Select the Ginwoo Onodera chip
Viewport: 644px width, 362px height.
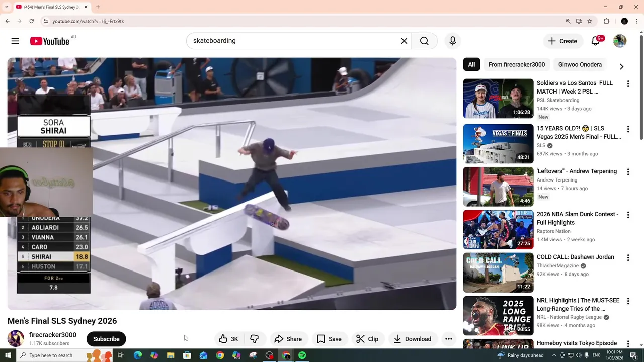click(580, 64)
